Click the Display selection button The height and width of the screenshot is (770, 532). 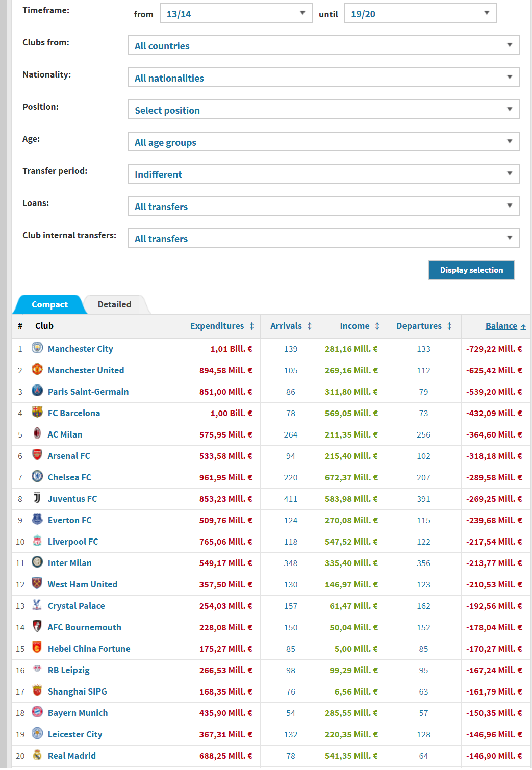click(471, 270)
